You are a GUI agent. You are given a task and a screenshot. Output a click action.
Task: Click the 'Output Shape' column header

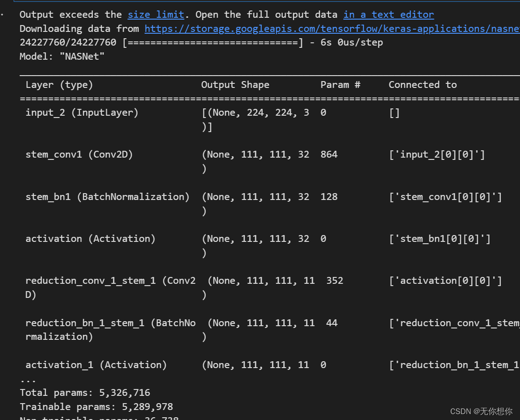point(235,85)
